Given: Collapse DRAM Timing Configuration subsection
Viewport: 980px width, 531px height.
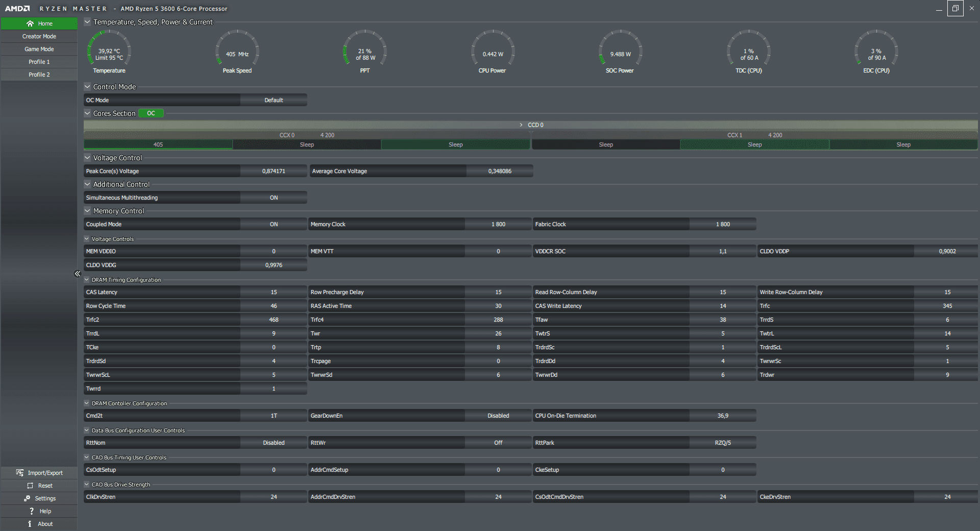Looking at the screenshot, I should [x=87, y=280].
